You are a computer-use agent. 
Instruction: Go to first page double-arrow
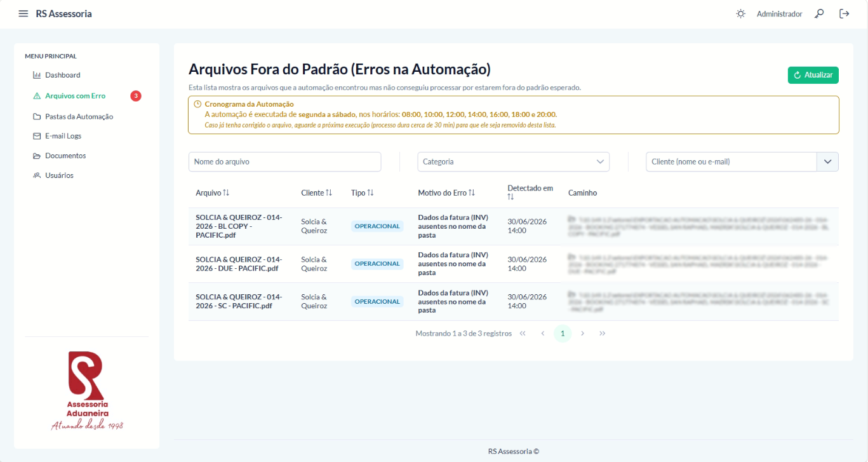(523, 333)
